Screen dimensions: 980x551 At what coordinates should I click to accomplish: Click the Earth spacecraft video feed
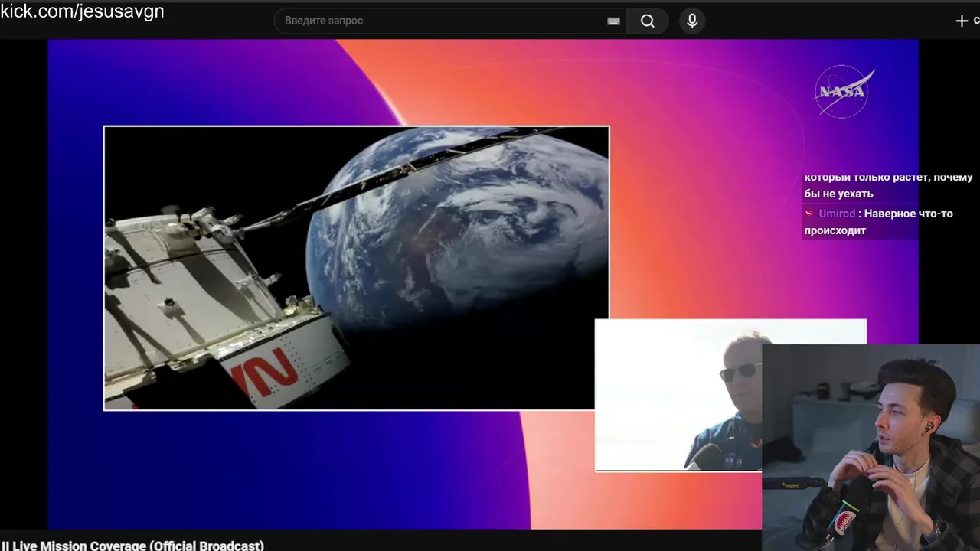pos(356,268)
